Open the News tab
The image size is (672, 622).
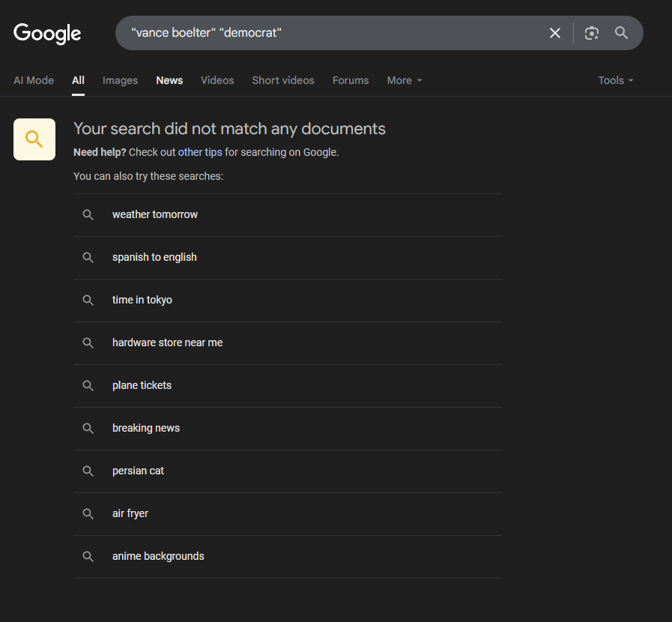click(x=169, y=80)
